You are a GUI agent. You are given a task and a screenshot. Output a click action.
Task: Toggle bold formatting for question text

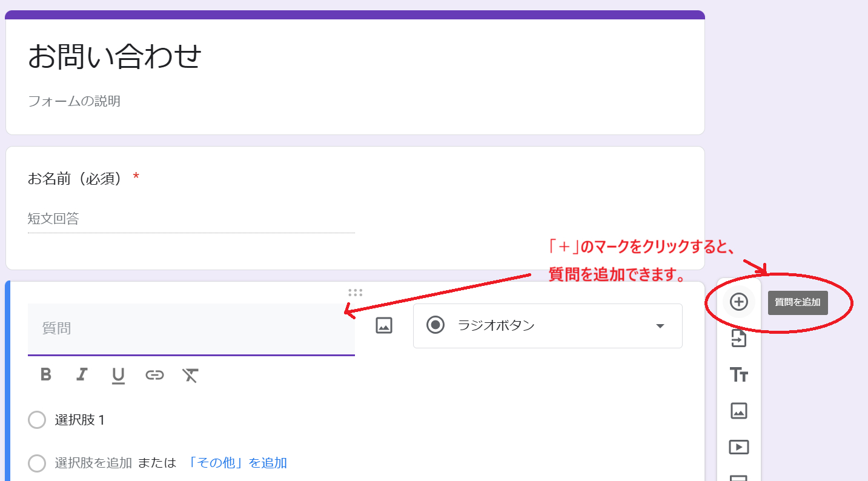tap(45, 374)
